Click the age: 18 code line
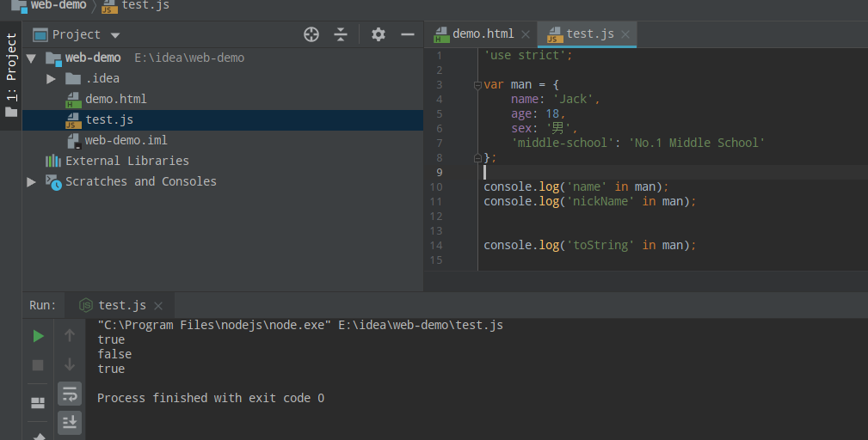This screenshot has height=440, width=868. pos(538,114)
